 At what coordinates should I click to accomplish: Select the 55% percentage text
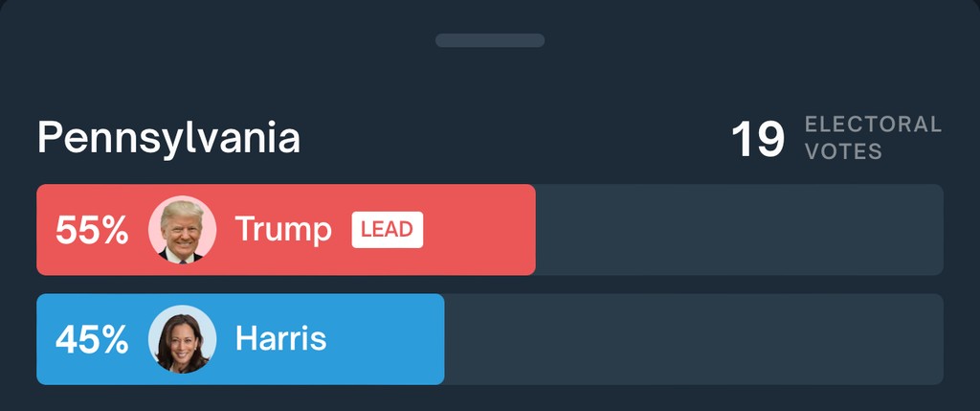pos(92,230)
